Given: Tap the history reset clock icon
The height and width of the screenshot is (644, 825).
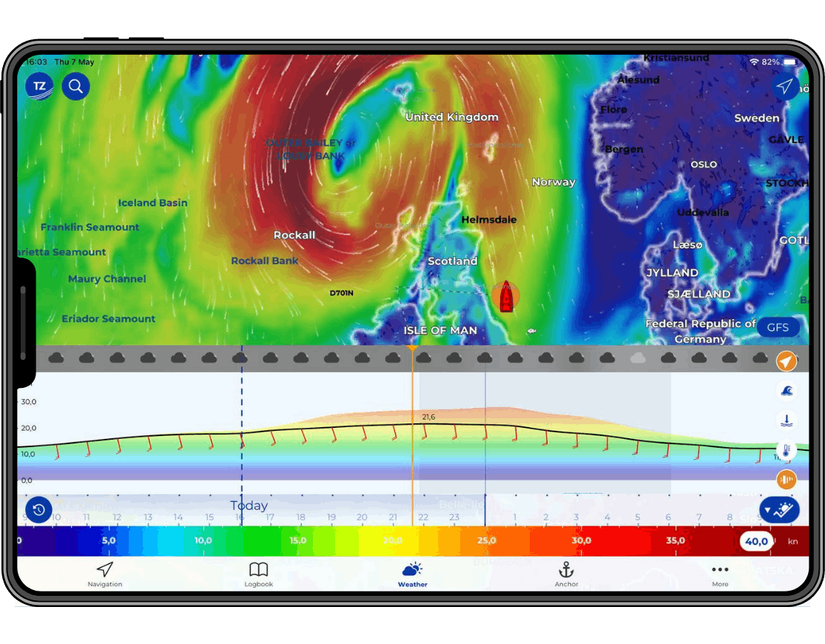Looking at the screenshot, I should point(38,510).
